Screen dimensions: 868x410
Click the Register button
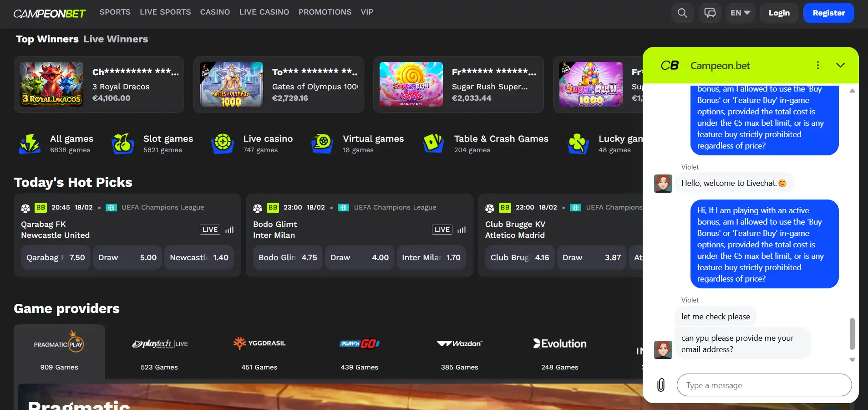(x=828, y=12)
